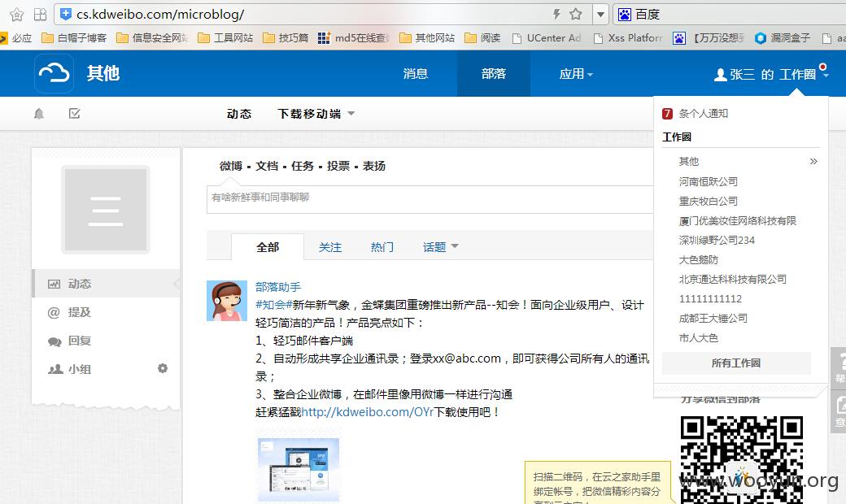Image resolution: width=846 pixels, height=504 pixels.
Task: Open the notification bell icon
Action: pyautogui.click(x=39, y=114)
